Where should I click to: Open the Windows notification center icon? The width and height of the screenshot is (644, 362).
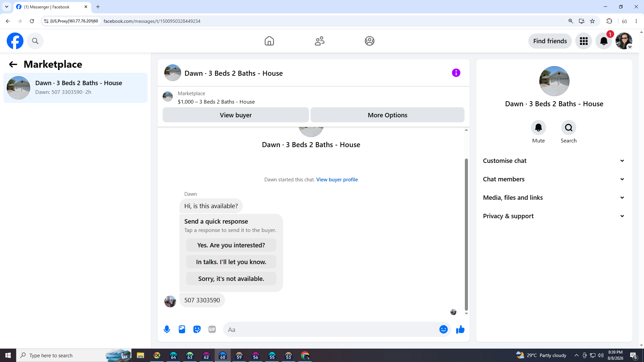tap(634, 355)
